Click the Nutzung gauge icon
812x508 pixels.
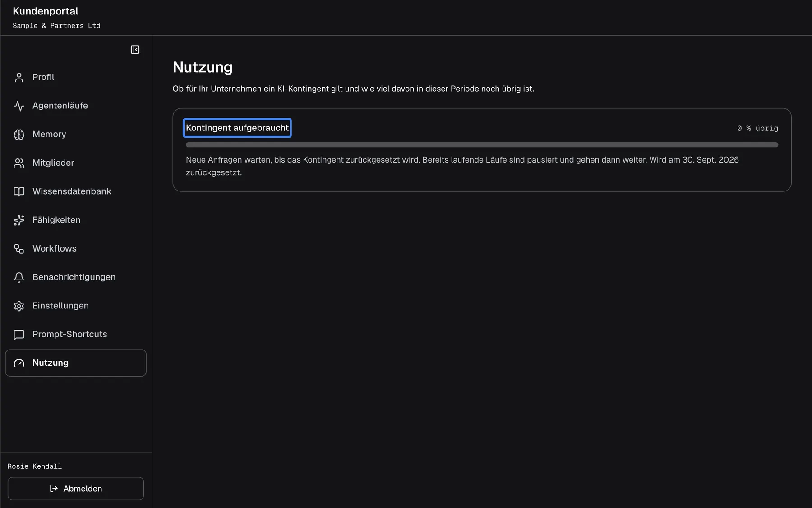coord(19,363)
